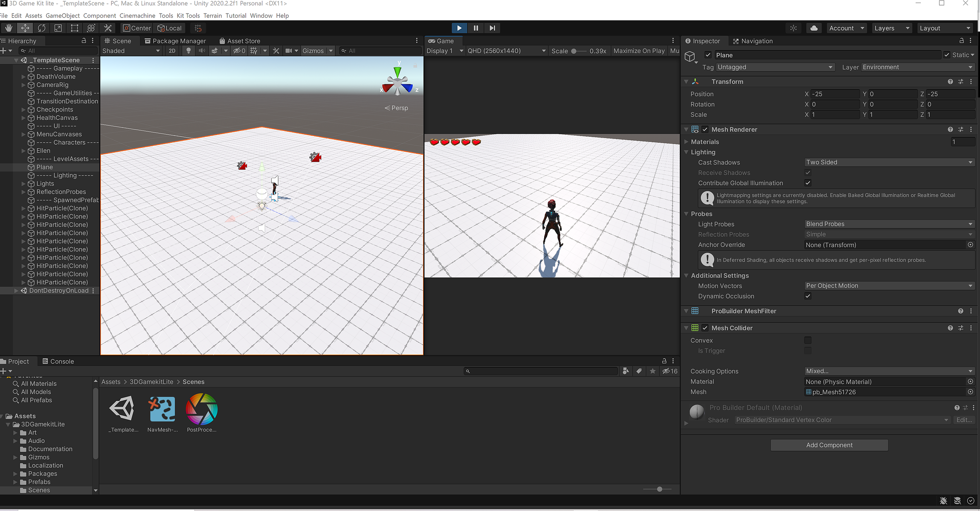Select the Rotate tool
Screen dimensions: 980x511
point(42,28)
